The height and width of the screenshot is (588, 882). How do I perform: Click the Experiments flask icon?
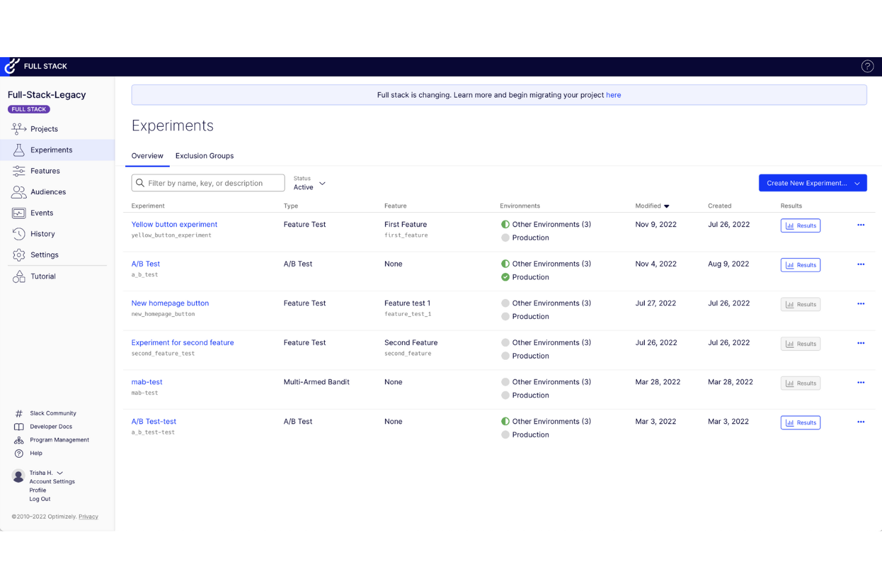click(x=19, y=150)
